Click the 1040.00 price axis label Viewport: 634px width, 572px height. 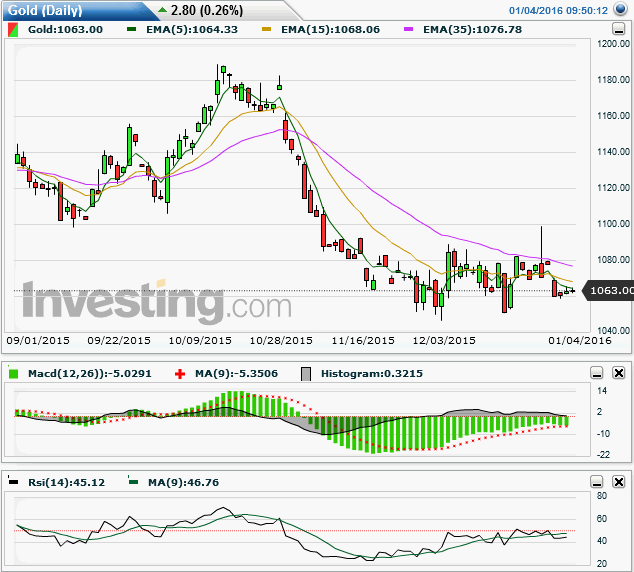pos(613,331)
